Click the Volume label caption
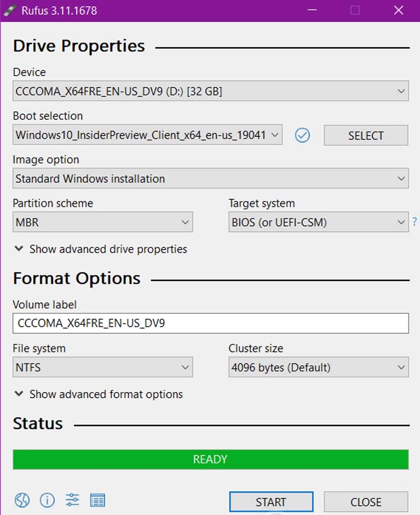 (45, 304)
